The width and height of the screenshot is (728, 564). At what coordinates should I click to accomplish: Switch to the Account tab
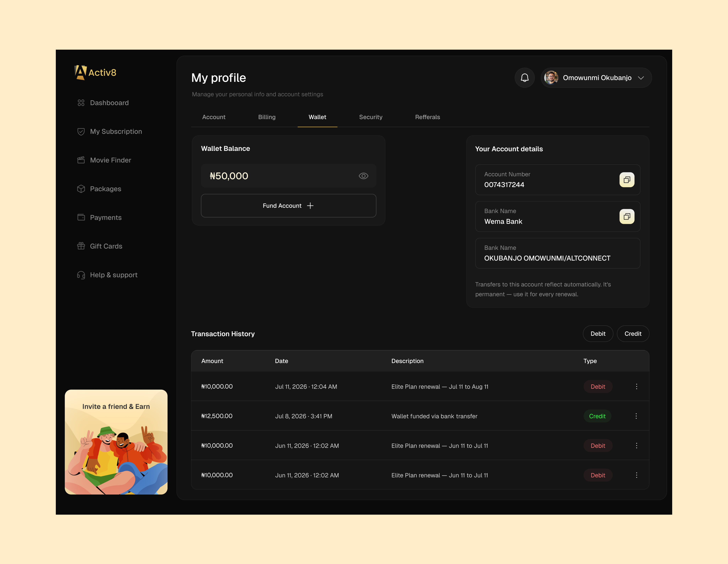tap(214, 117)
